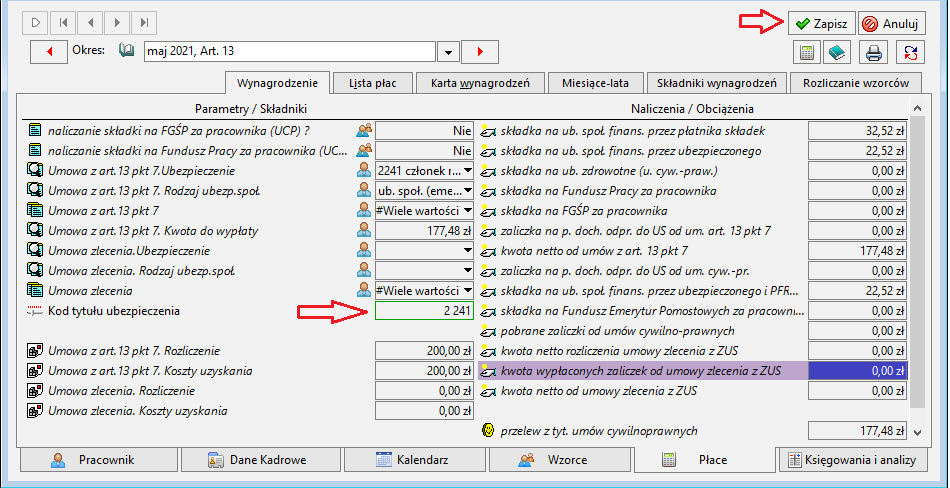The image size is (950, 488).
Task: Open the Składniki wynagrodzeń tab
Action: click(716, 83)
